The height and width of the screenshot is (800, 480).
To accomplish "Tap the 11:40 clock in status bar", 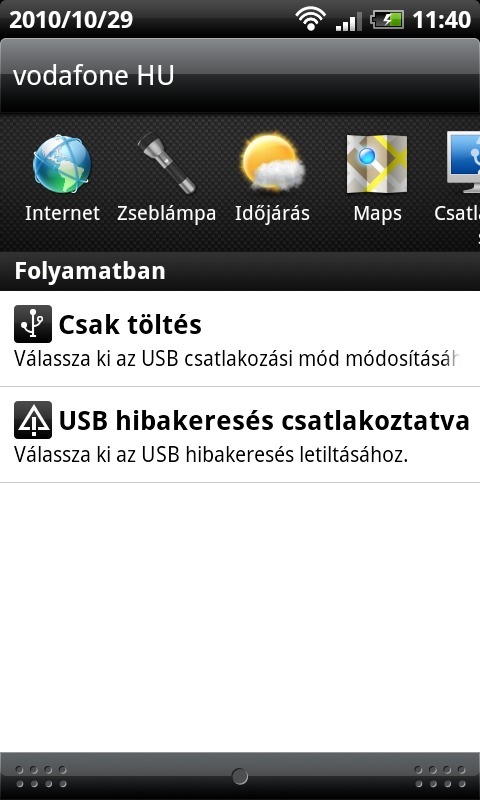I will tap(441, 20).
